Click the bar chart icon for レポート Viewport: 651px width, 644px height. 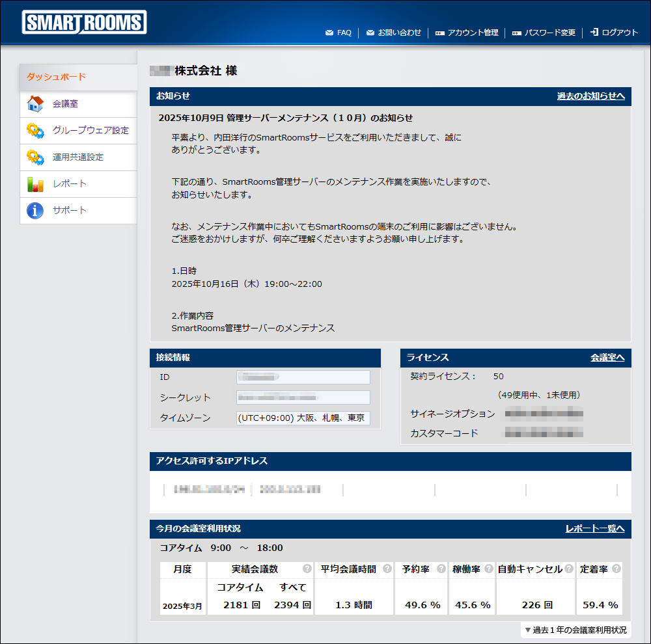point(35,184)
